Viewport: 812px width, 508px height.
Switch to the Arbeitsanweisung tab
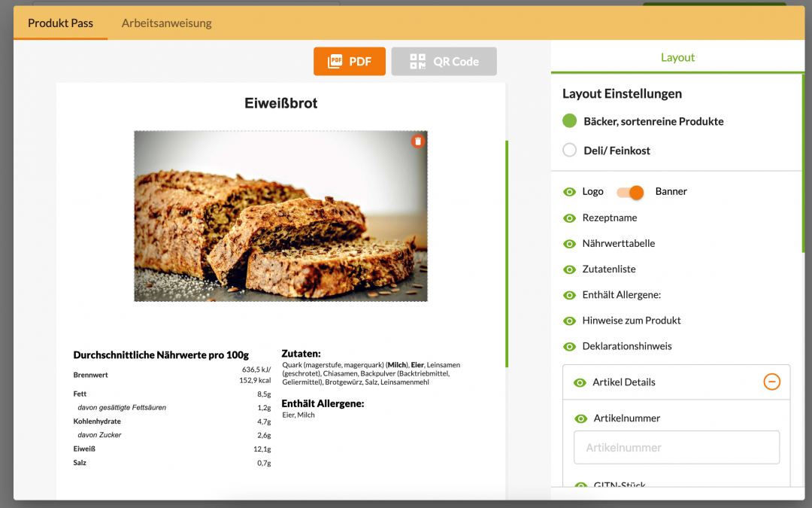(165, 23)
